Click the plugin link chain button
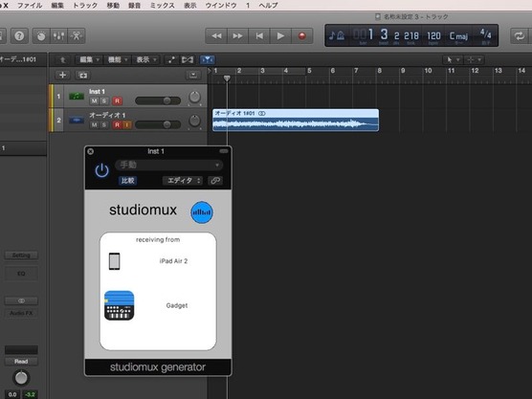The height and width of the screenshot is (399, 532). click(x=215, y=181)
